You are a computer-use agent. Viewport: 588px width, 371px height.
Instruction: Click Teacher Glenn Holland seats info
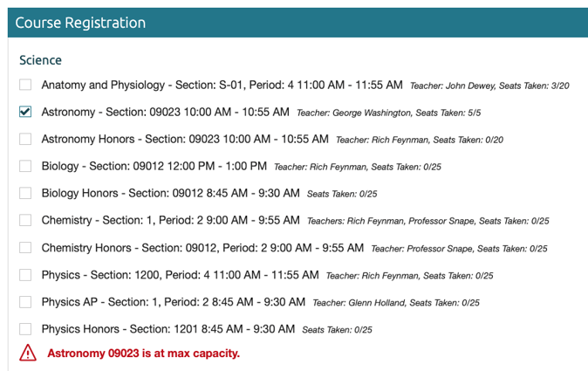click(396, 303)
